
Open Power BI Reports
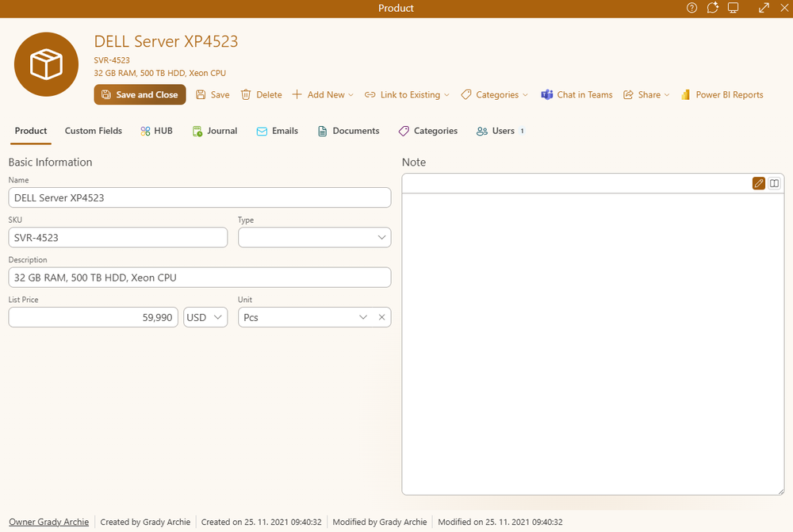(x=722, y=95)
